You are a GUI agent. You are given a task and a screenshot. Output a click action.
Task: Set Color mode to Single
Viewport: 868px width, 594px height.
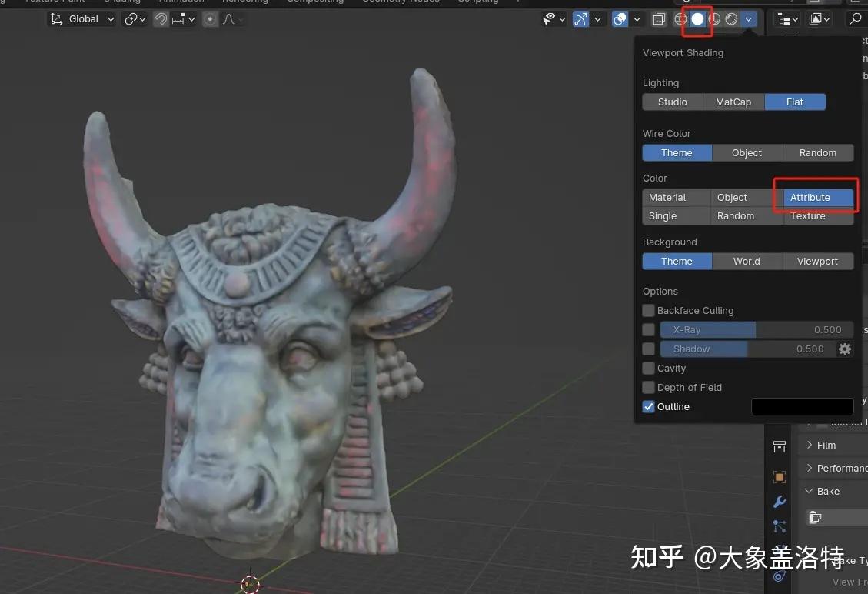676,216
